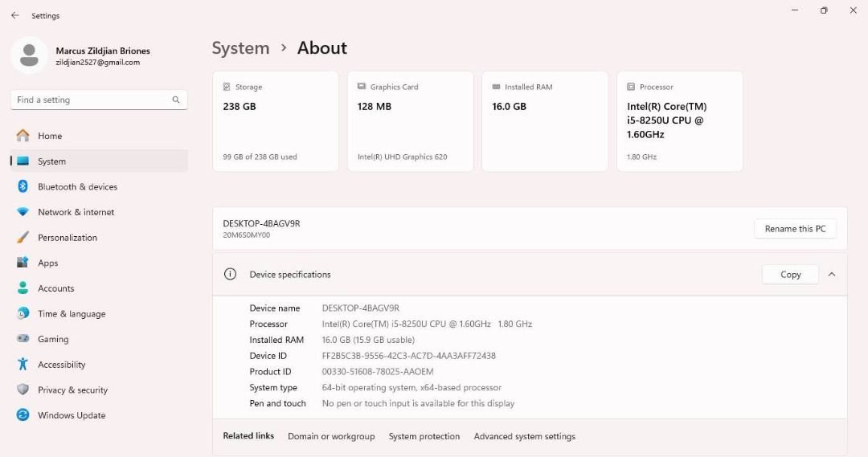The height and width of the screenshot is (457, 868).
Task: Go to Gaming settings
Action: coord(99,339)
